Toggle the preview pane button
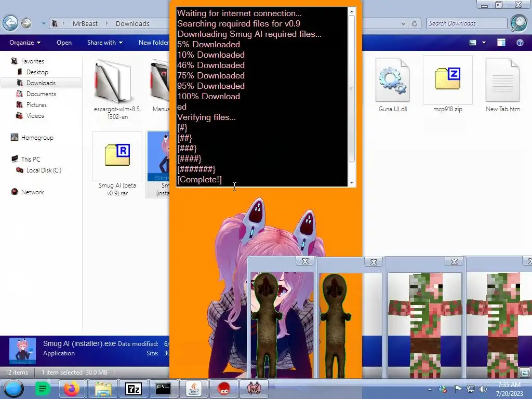 [x=501, y=43]
